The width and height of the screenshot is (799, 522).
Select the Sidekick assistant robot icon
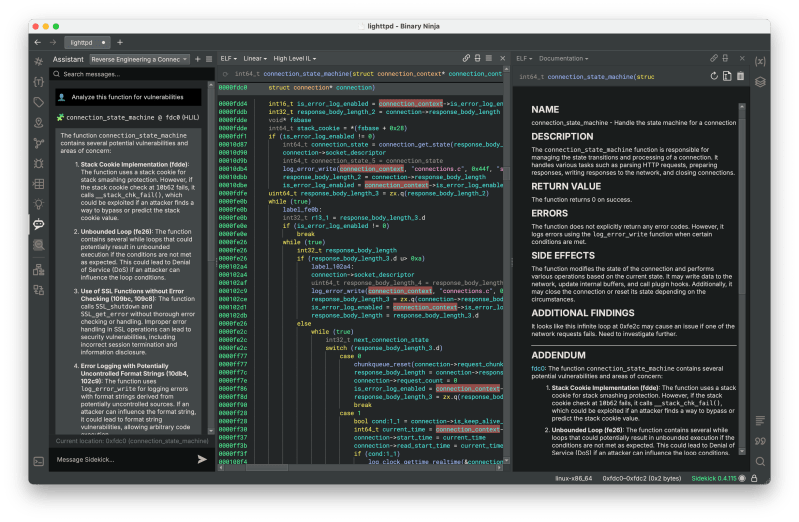click(x=39, y=224)
